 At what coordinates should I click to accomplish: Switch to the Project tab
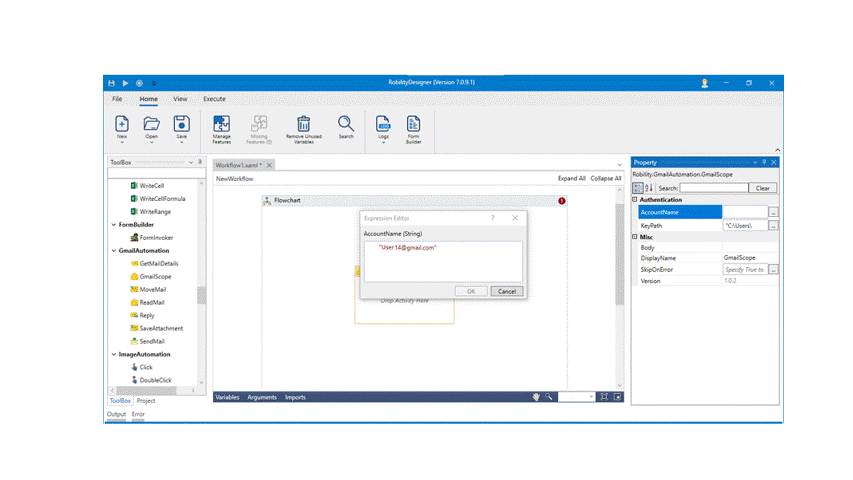(x=146, y=400)
